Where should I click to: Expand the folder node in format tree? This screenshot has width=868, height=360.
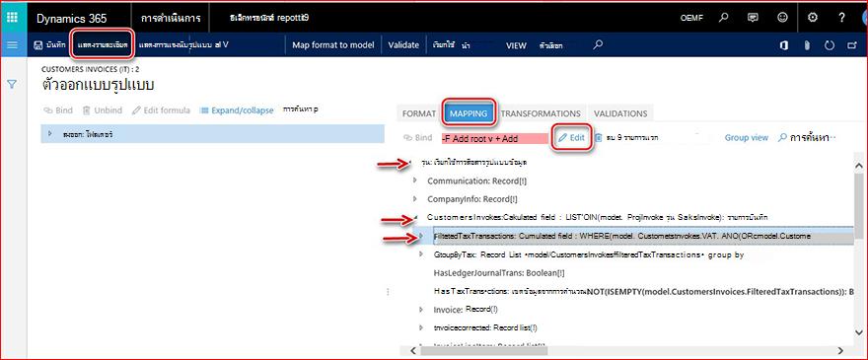point(50,133)
